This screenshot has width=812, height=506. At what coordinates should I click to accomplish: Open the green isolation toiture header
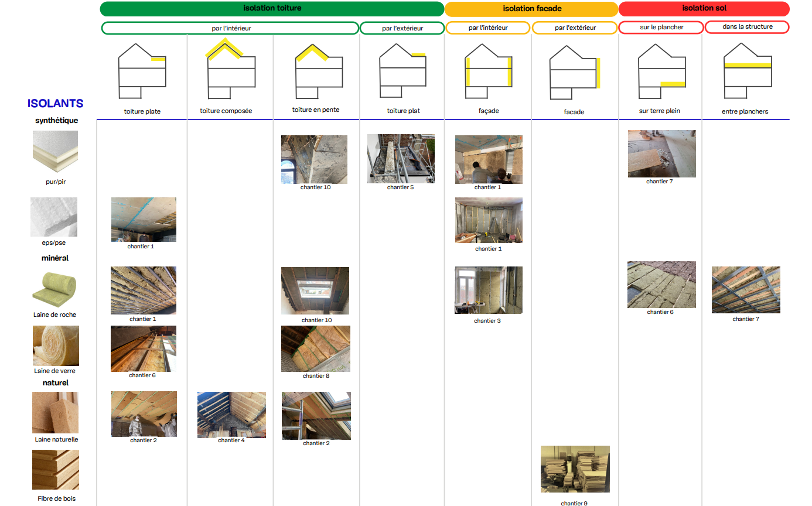pos(272,9)
